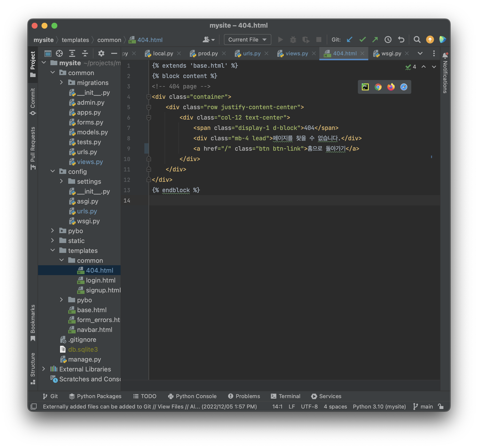
Task: Open Search Everywhere magnifier icon
Action: 417,40
